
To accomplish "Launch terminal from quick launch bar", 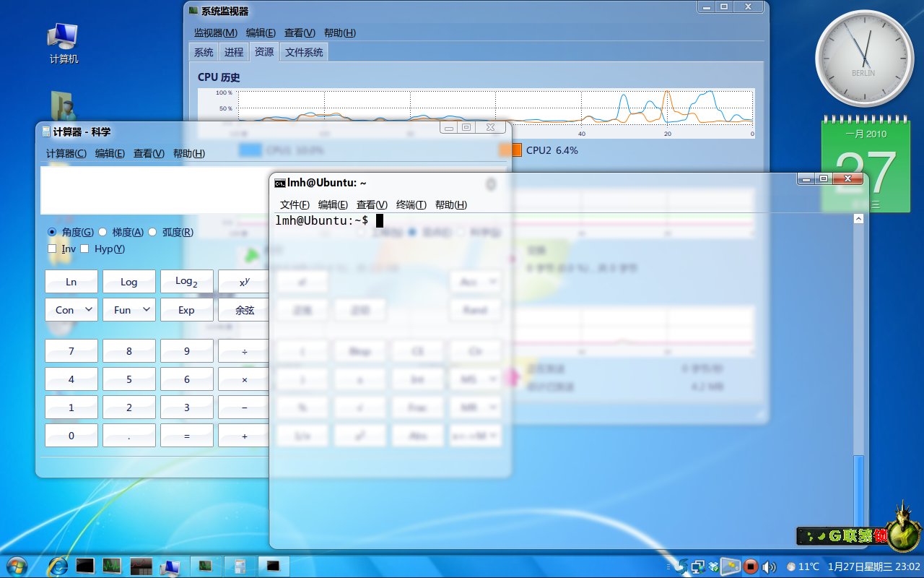I will (85, 566).
